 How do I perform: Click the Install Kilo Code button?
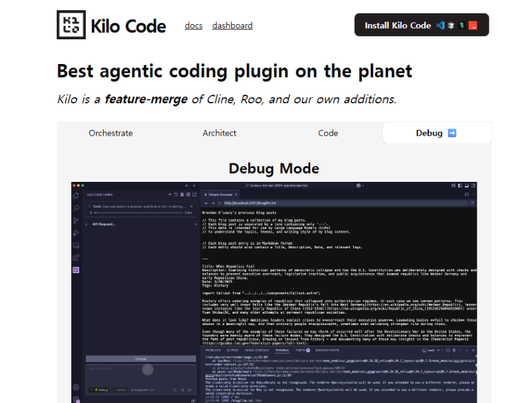422,25
